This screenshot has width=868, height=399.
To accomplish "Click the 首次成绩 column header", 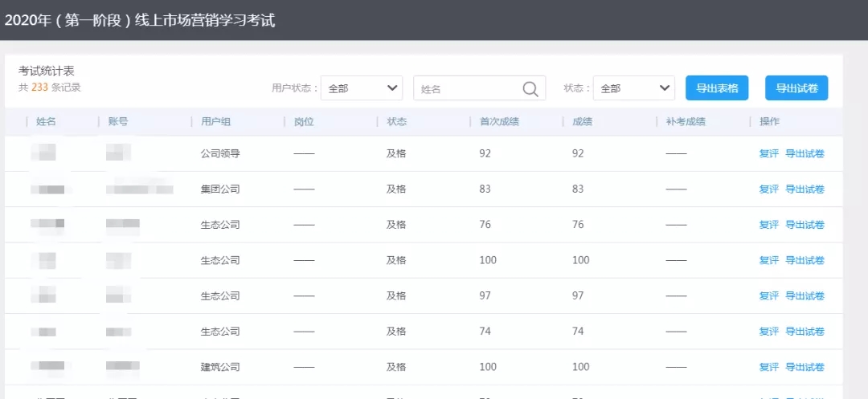I will (499, 122).
